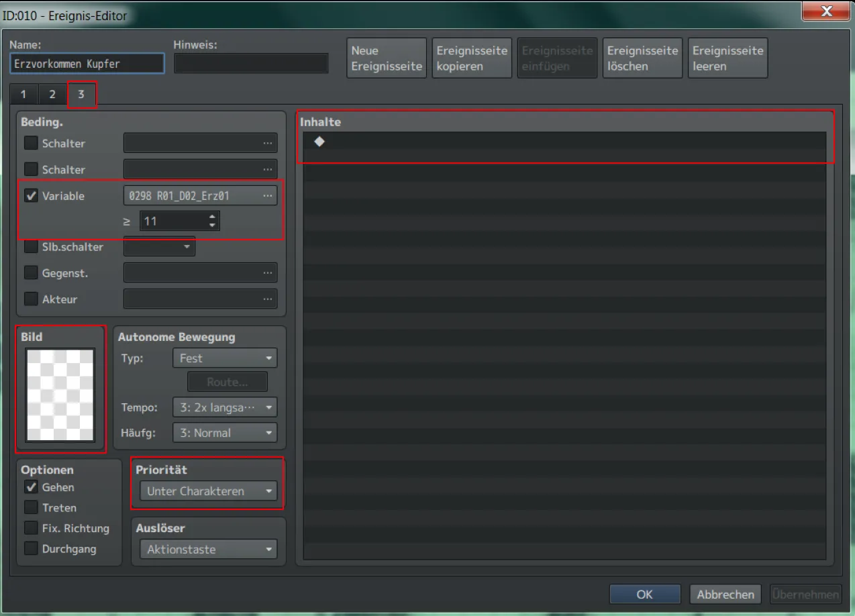This screenshot has height=616, width=855.
Task: Click the Abbrechen button
Action: [x=725, y=595]
